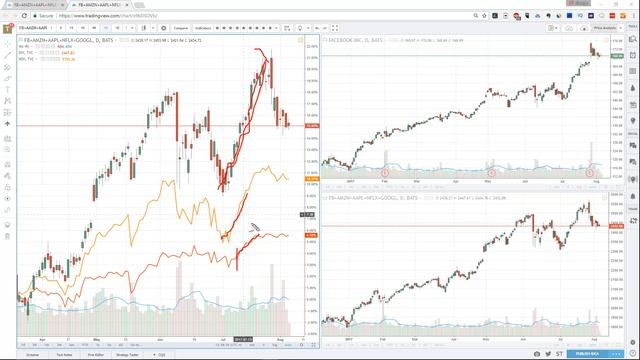The image size is (640, 360).
Task: Select the arrow icons tool
Action: [x=7, y=124]
